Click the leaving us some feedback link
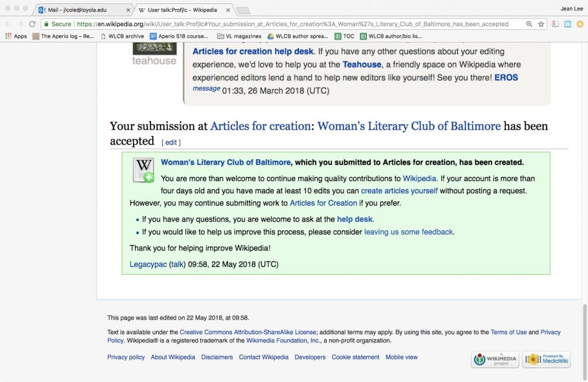This screenshot has height=382, width=588. click(408, 232)
